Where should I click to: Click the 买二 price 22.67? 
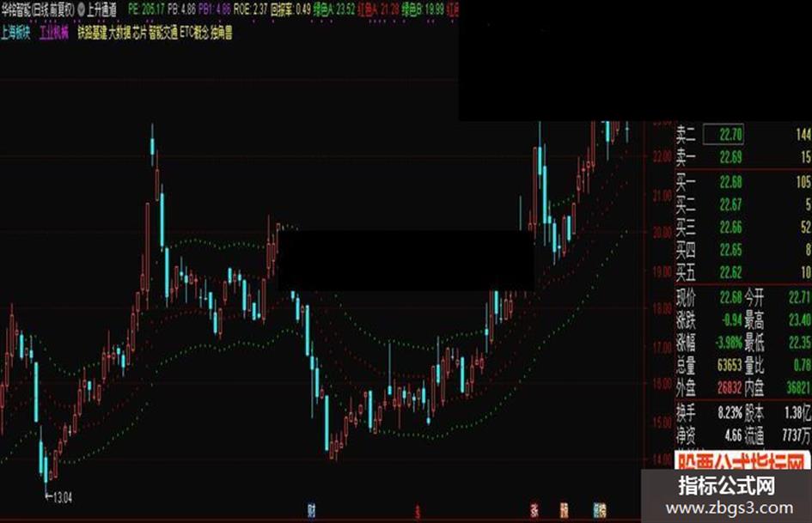coord(730,204)
